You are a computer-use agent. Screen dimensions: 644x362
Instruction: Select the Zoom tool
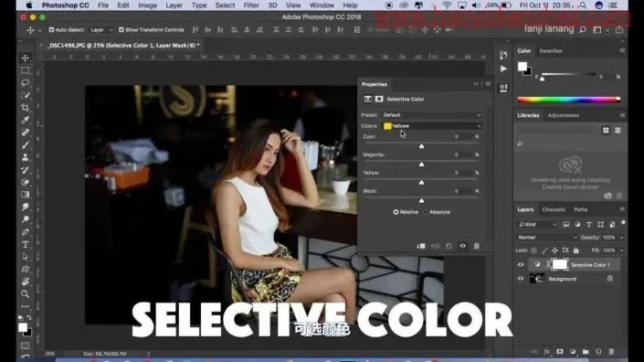(25, 293)
